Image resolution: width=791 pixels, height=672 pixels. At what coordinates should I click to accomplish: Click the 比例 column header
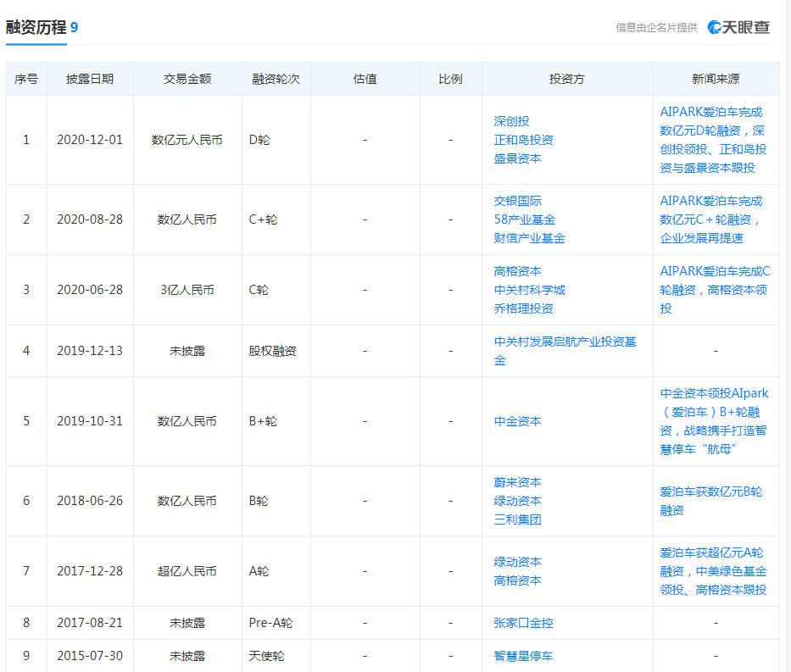pos(450,79)
